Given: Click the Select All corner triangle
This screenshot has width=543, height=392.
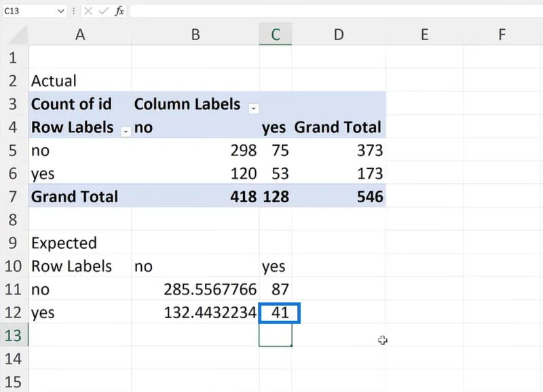Looking at the screenshot, I should 18,35.
